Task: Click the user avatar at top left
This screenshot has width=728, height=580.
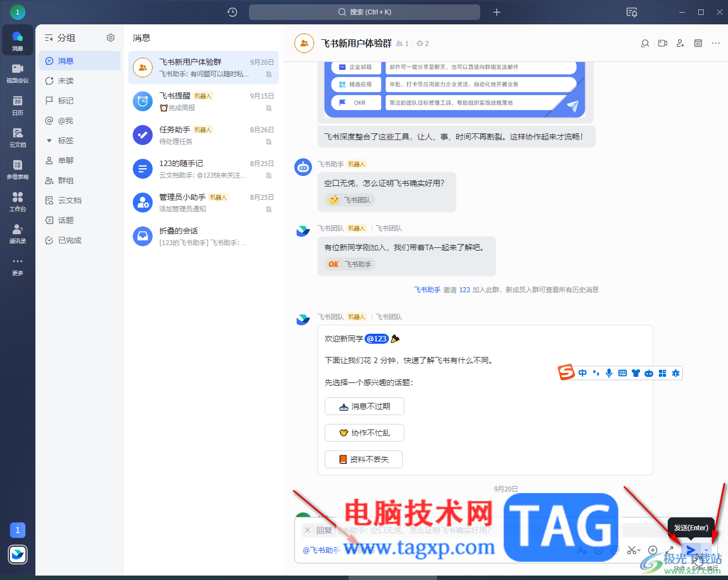Action: (x=18, y=12)
